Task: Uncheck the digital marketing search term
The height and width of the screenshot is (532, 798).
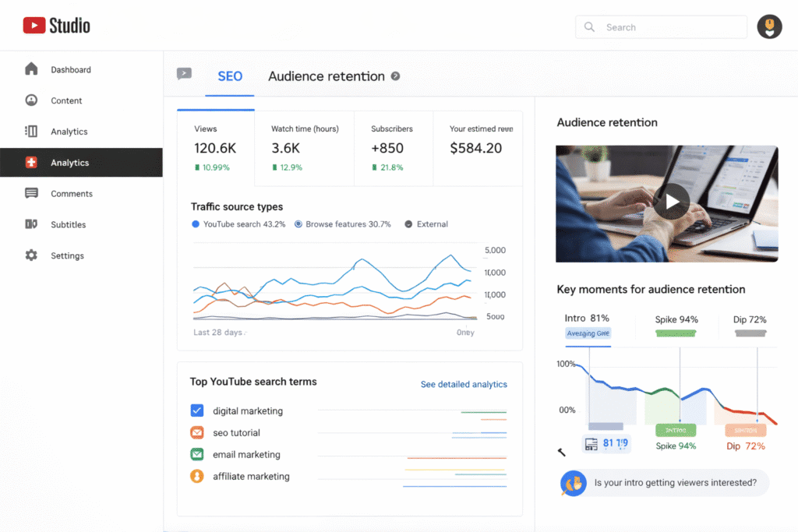Action: coord(197,410)
